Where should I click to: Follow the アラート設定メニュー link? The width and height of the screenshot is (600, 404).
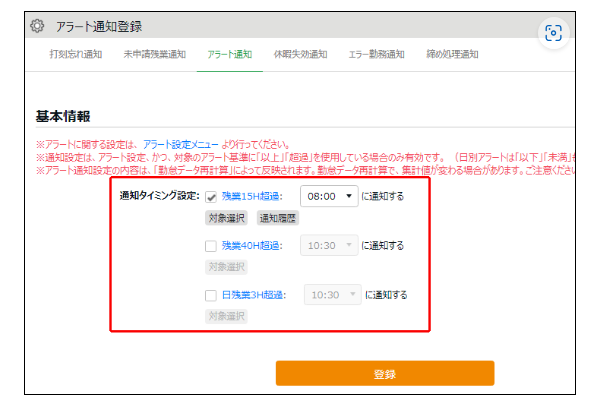point(178,145)
